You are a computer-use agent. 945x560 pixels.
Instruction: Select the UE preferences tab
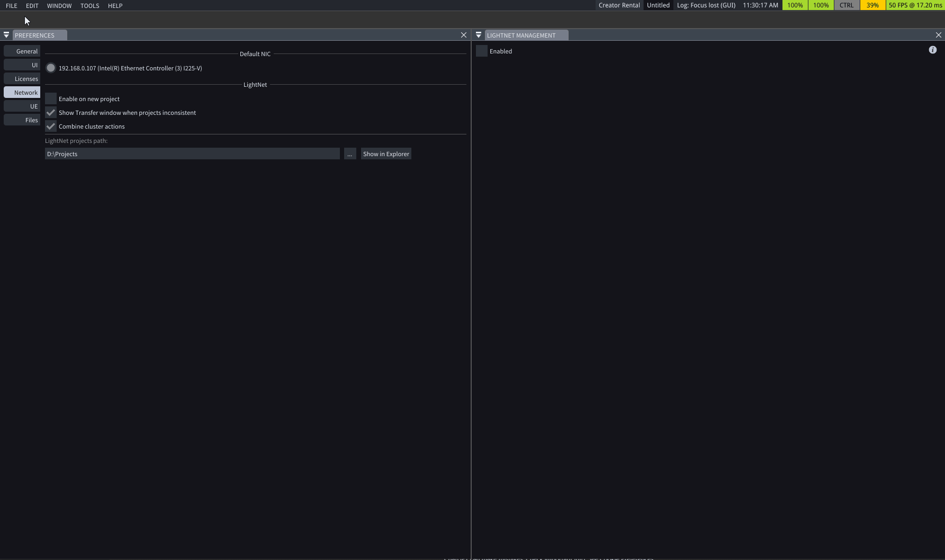22,106
